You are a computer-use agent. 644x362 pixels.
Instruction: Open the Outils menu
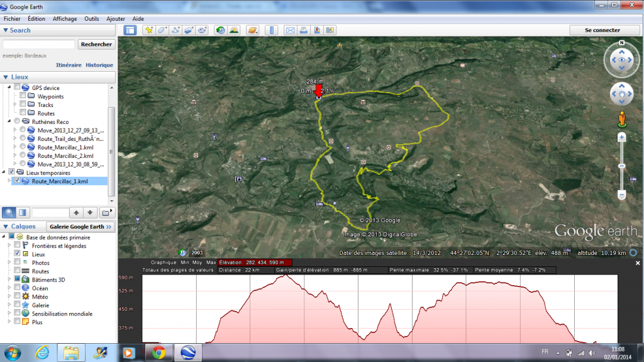pyautogui.click(x=92, y=18)
